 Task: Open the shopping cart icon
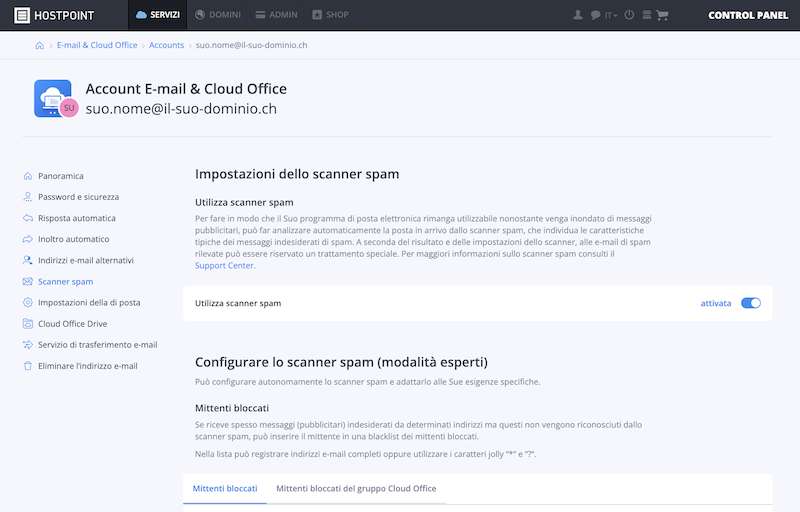pos(662,15)
